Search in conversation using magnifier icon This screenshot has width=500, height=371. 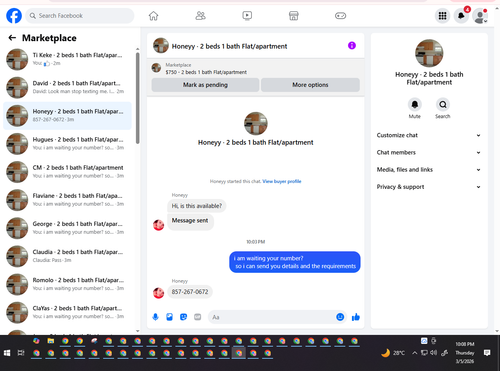(443, 105)
